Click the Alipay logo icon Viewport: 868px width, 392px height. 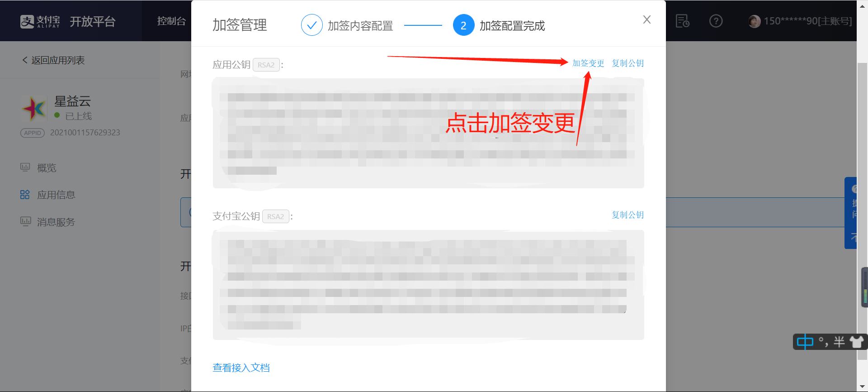(27, 21)
